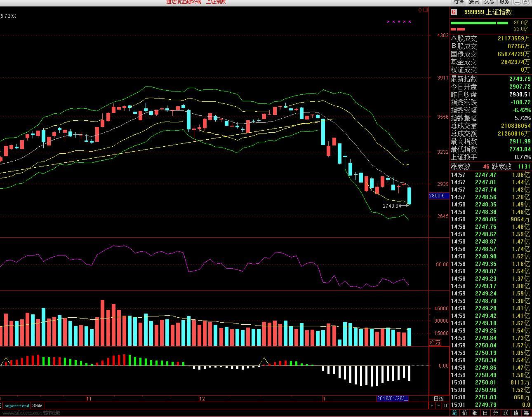The width and height of the screenshot is (532, 417).
Task: Switch to 日 day tab
Action: pos(485,413)
